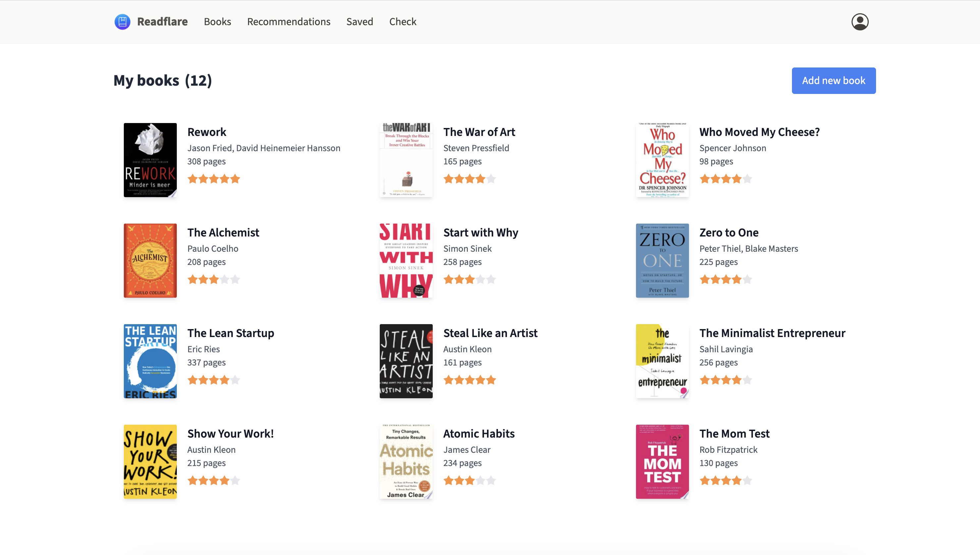Viewport: 980px width, 555px height.
Task: Open the Saved section
Action: pos(360,22)
